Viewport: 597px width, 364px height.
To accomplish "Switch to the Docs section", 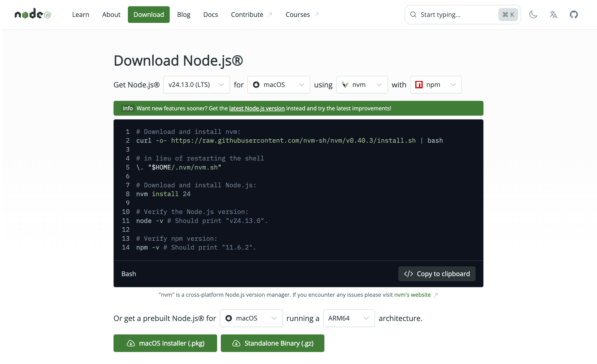I will tap(211, 15).
